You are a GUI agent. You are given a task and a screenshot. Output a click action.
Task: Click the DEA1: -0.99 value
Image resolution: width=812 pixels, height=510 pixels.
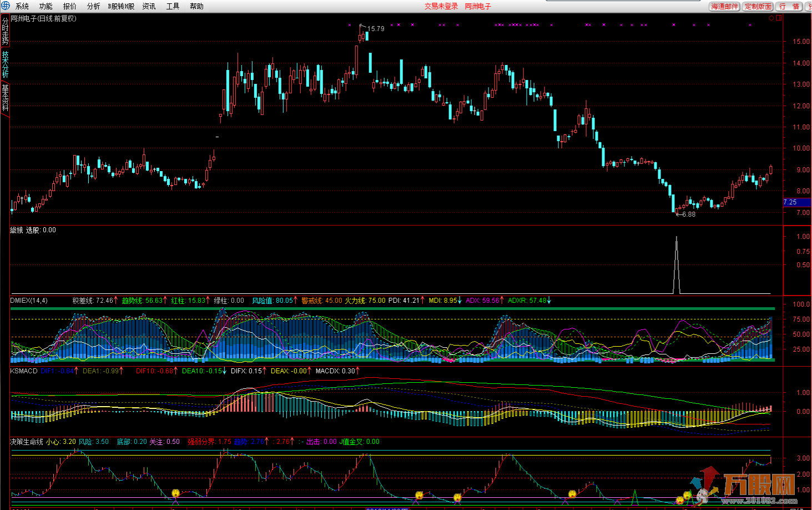coord(101,371)
